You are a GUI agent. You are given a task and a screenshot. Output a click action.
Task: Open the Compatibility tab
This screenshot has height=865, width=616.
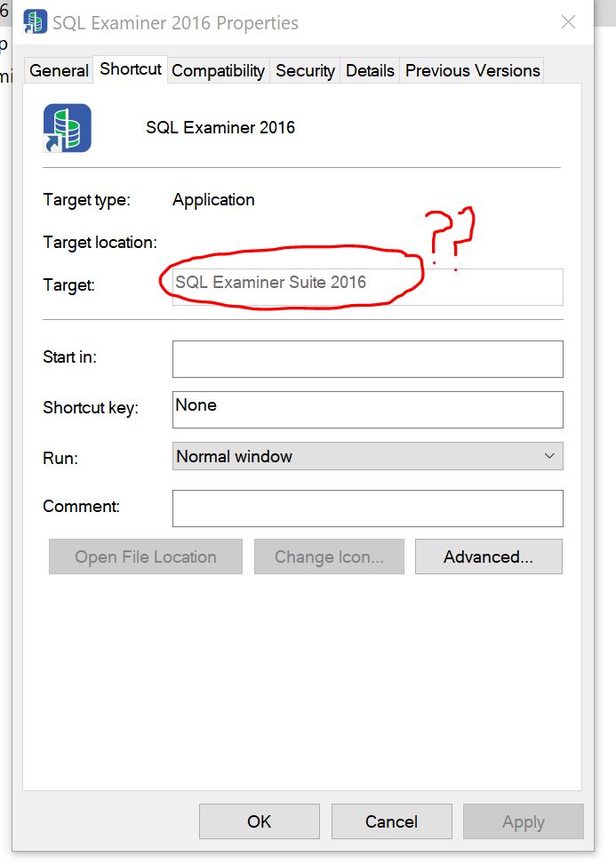click(218, 70)
